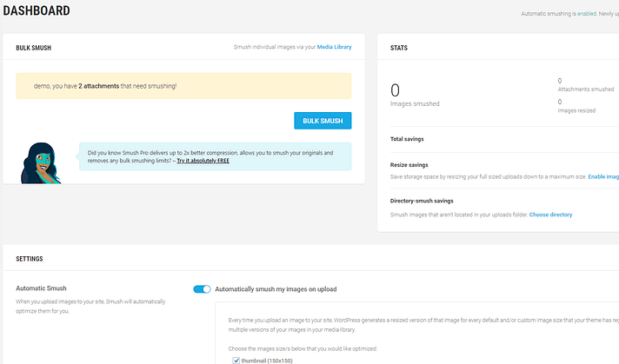Screen dimensions: 619x364
Task: Click the 'Automatically smush my images on upload' label
Action: tap(275, 289)
